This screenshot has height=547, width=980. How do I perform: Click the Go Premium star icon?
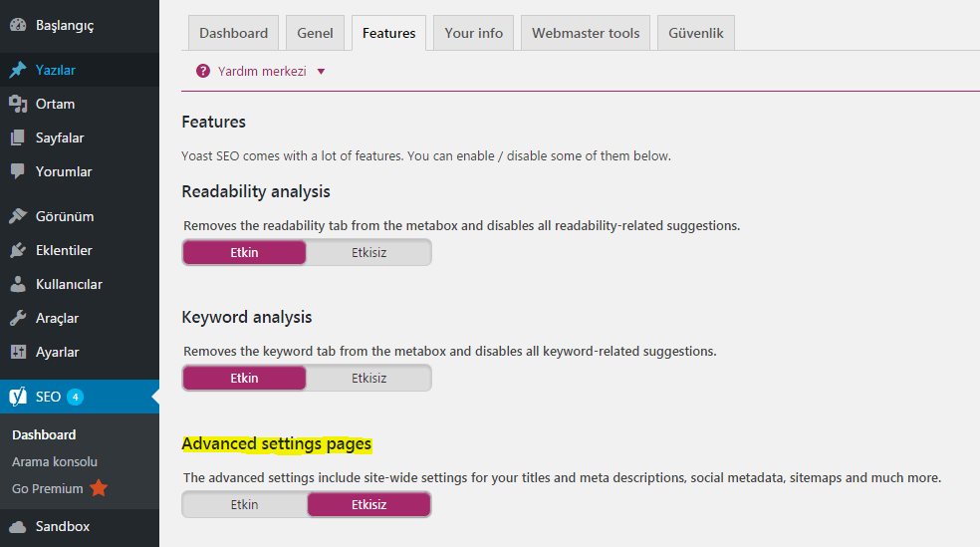tap(99, 487)
